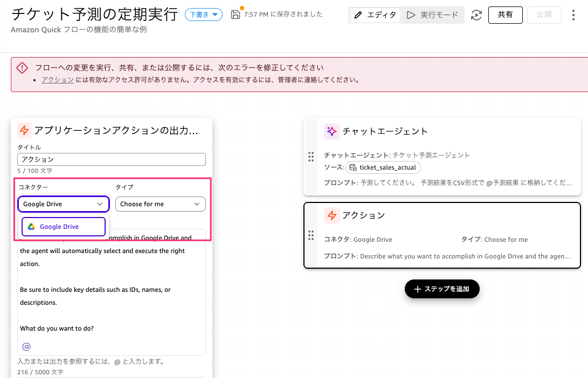Select the チャットエージェント step card title
This screenshot has height=378, width=588.
coord(385,131)
